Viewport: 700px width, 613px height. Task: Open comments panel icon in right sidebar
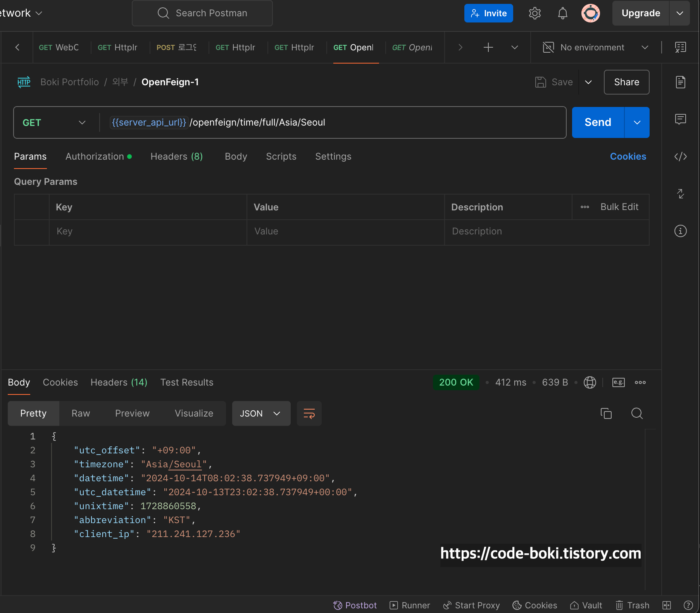click(680, 119)
